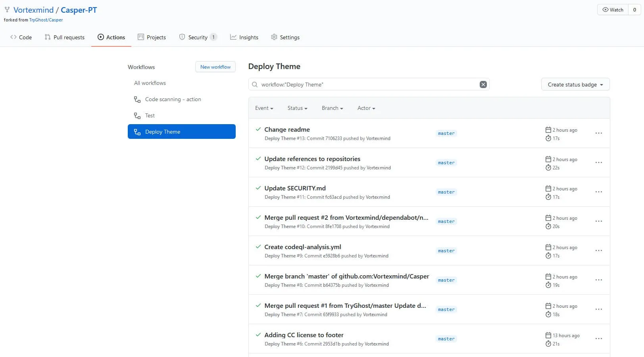Screen dimensions: 644x357
Task: Open the Change readme run
Action: click(x=287, y=129)
